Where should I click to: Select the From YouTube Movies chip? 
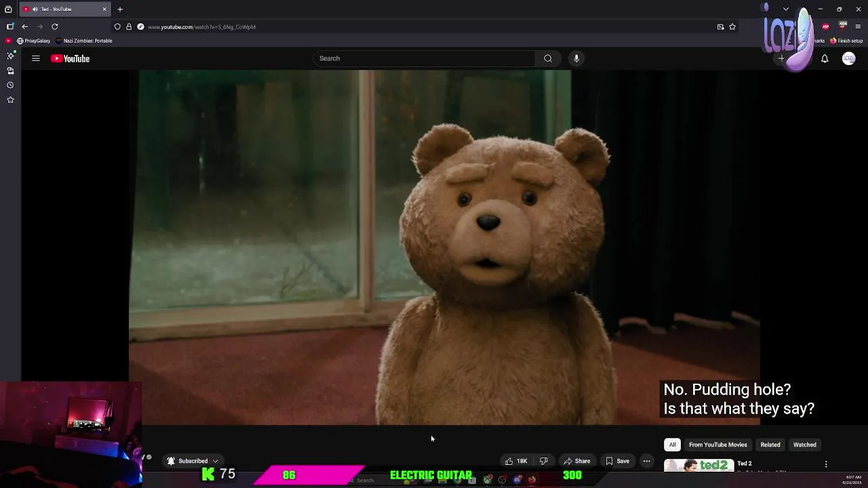[x=717, y=445]
